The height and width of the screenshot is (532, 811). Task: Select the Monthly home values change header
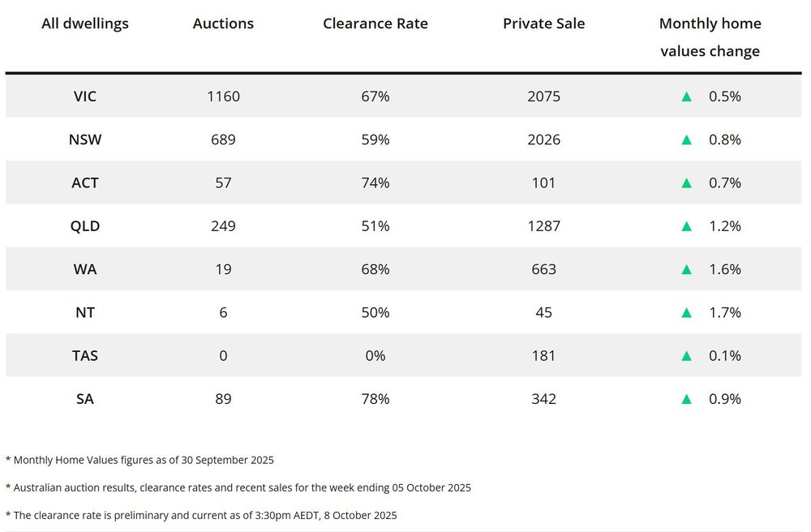click(x=710, y=37)
